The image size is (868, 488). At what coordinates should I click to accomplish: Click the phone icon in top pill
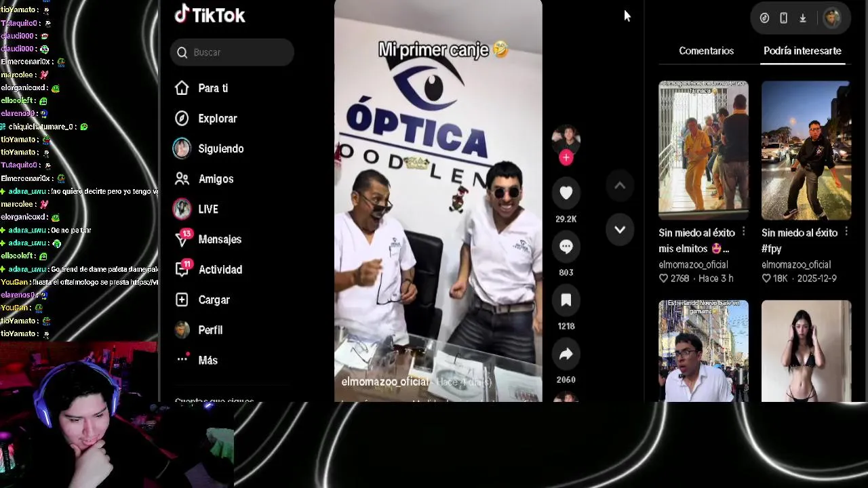783,18
